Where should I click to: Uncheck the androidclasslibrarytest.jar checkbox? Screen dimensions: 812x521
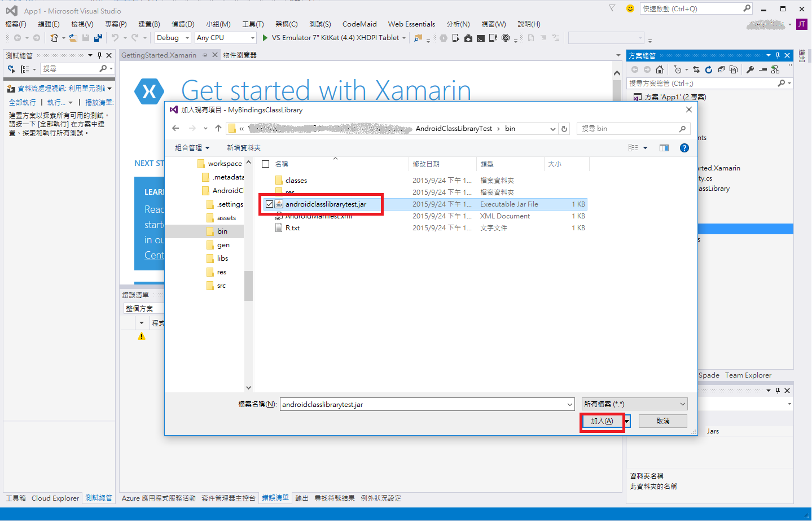tap(269, 204)
